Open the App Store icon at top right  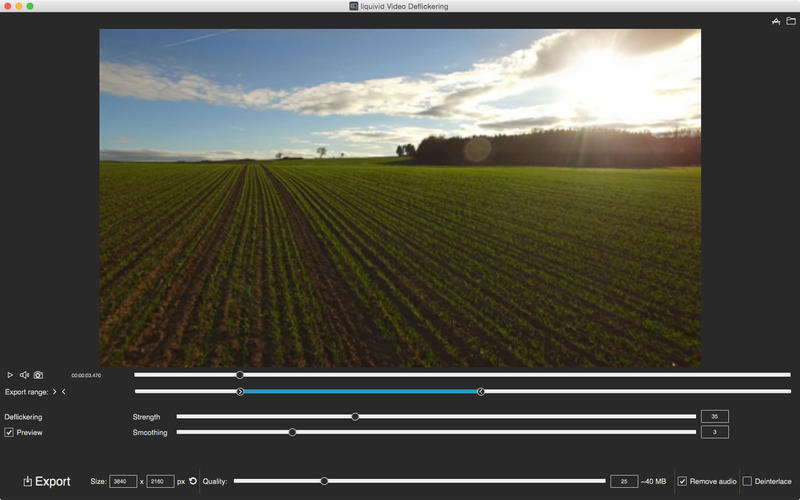point(775,21)
